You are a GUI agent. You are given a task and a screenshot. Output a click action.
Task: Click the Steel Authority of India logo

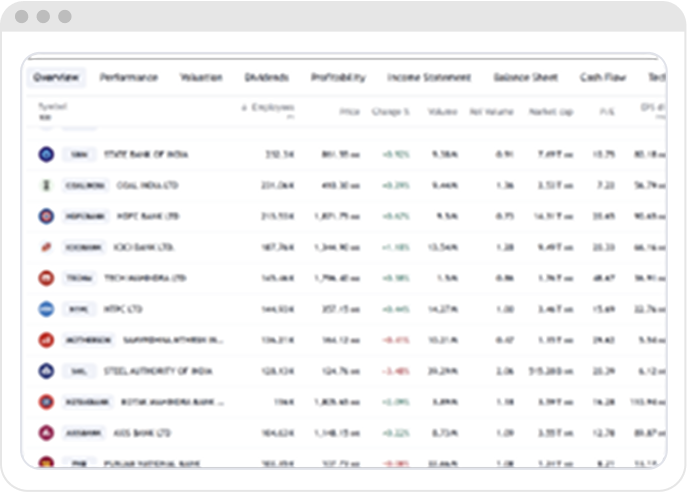[45, 371]
